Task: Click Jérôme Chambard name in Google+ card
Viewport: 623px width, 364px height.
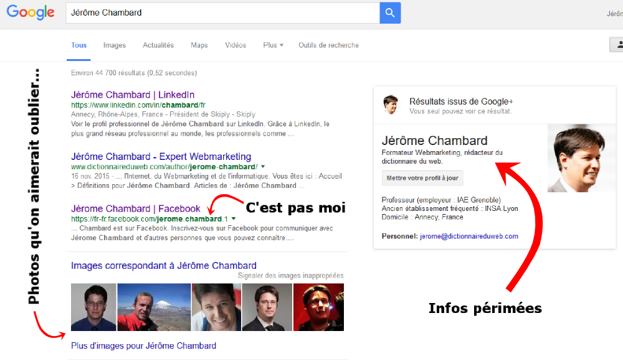Action: (434, 141)
